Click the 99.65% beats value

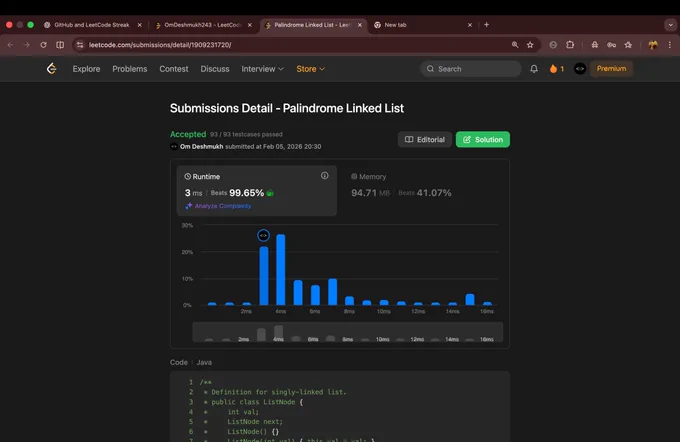[x=246, y=193]
